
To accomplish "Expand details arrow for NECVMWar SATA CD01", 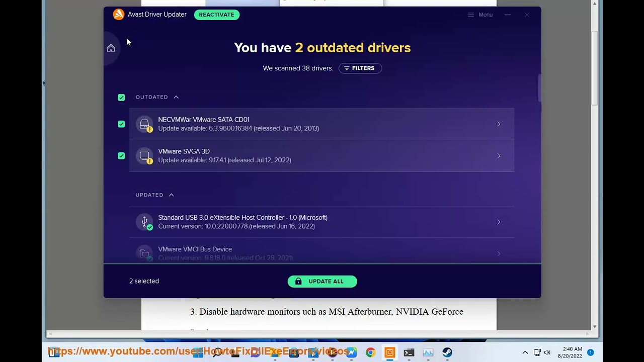I will [499, 124].
